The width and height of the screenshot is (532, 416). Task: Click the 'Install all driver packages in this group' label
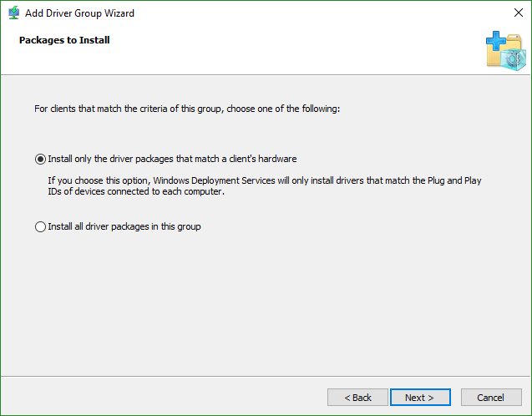[x=124, y=226]
